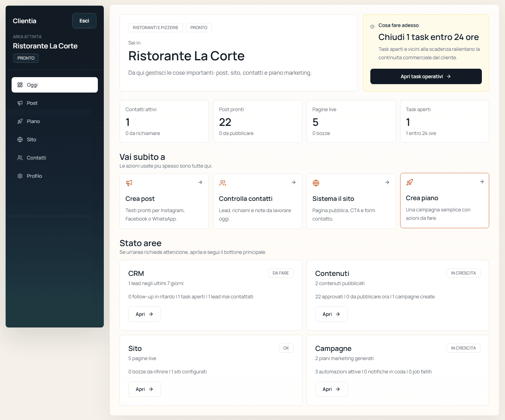Click the rocket icon on Crea piano card
Screen dimensions: 505x420
pos(410,182)
